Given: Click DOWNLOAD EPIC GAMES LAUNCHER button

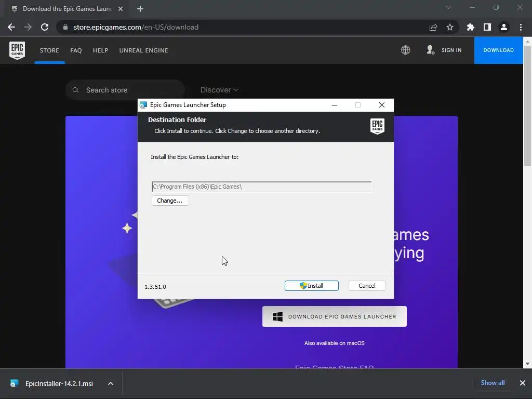Looking at the screenshot, I should tap(334, 316).
